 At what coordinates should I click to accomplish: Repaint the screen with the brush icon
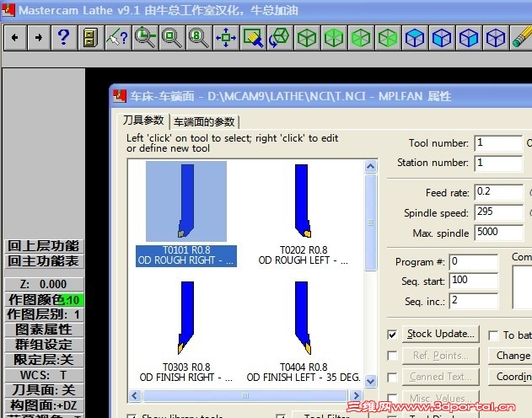coord(253,37)
